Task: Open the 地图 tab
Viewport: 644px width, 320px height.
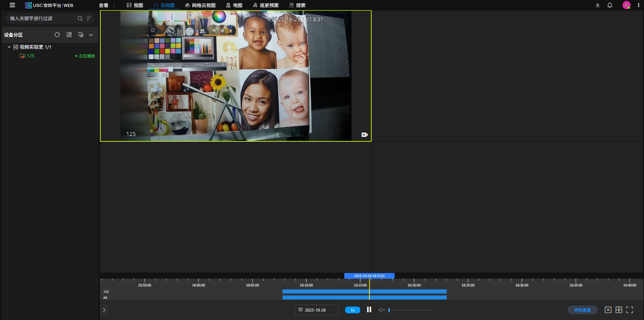Action: pos(234,5)
